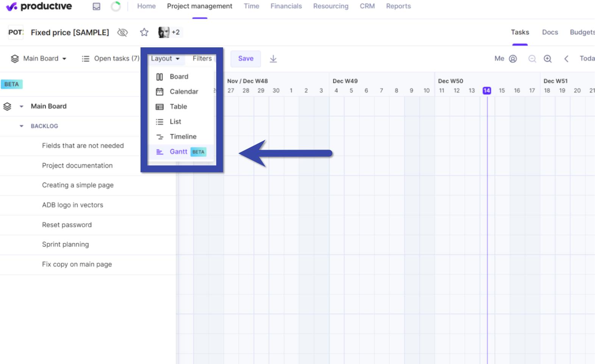Switch to the Budgets tab
The image size is (595, 364).
[x=582, y=33]
